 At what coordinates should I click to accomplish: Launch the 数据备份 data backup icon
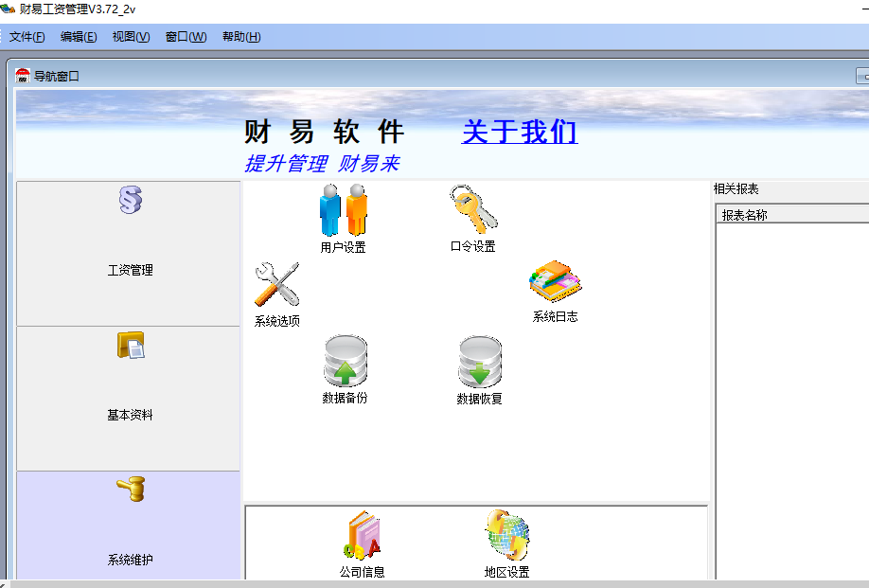(346, 362)
